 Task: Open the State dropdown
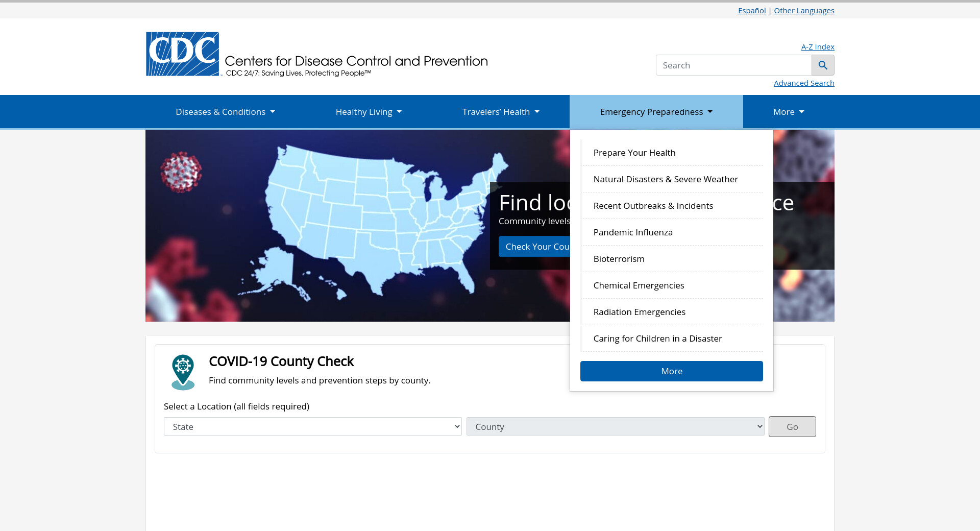312,427
